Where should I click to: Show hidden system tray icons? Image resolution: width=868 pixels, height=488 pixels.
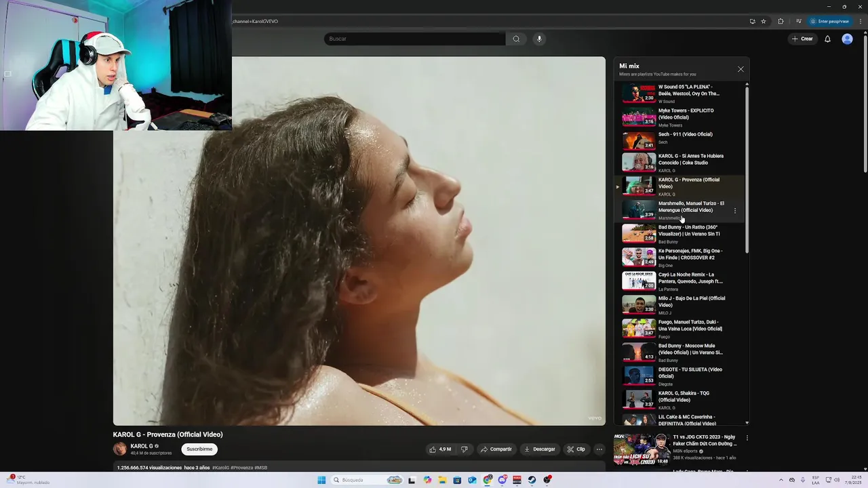click(x=781, y=480)
